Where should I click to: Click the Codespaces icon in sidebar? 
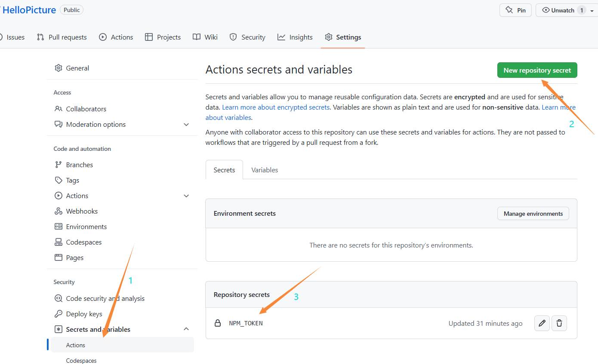(x=59, y=242)
